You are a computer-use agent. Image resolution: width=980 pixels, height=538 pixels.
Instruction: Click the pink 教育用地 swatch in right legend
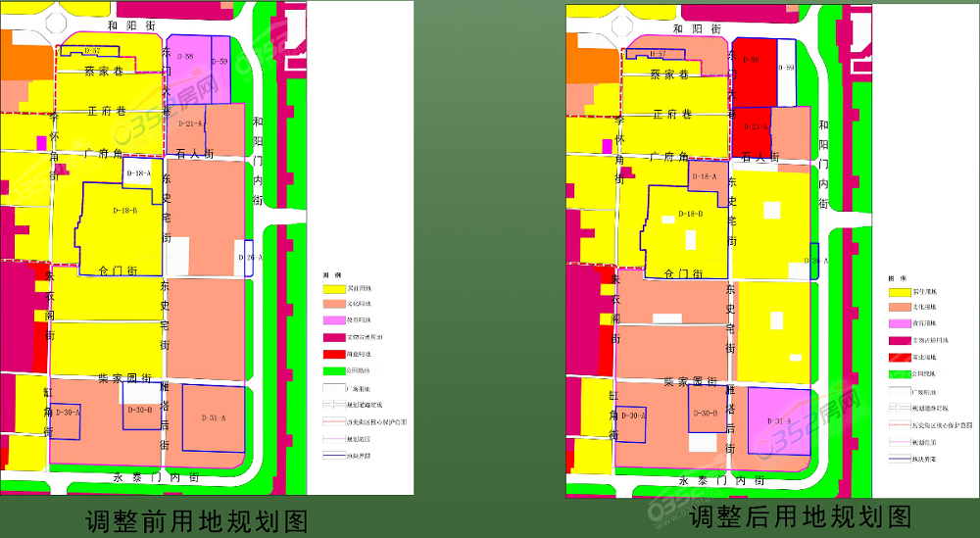901,323
